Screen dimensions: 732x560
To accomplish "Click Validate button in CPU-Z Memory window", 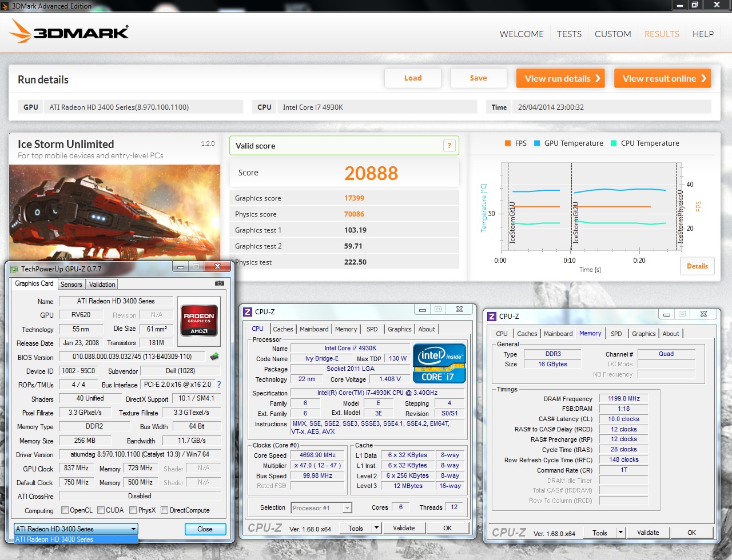I will (x=648, y=533).
